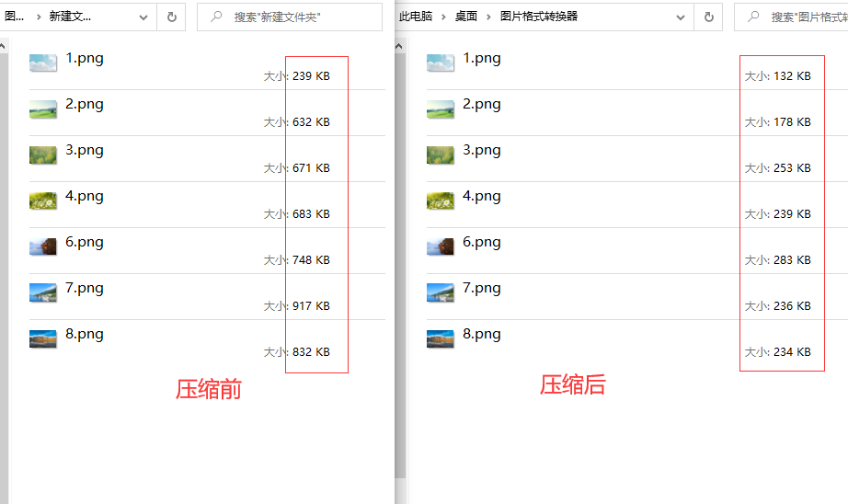Viewport: 848px width, 504px height.
Task: Click size value 748 KB
Action: [x=312, y=260]
